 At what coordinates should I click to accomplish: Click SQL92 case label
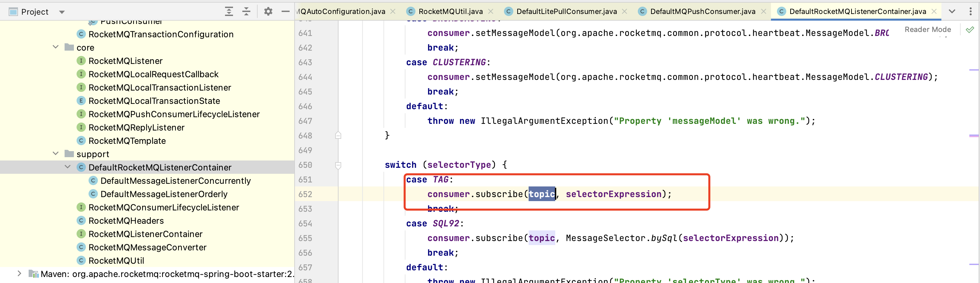pos(446,224)
